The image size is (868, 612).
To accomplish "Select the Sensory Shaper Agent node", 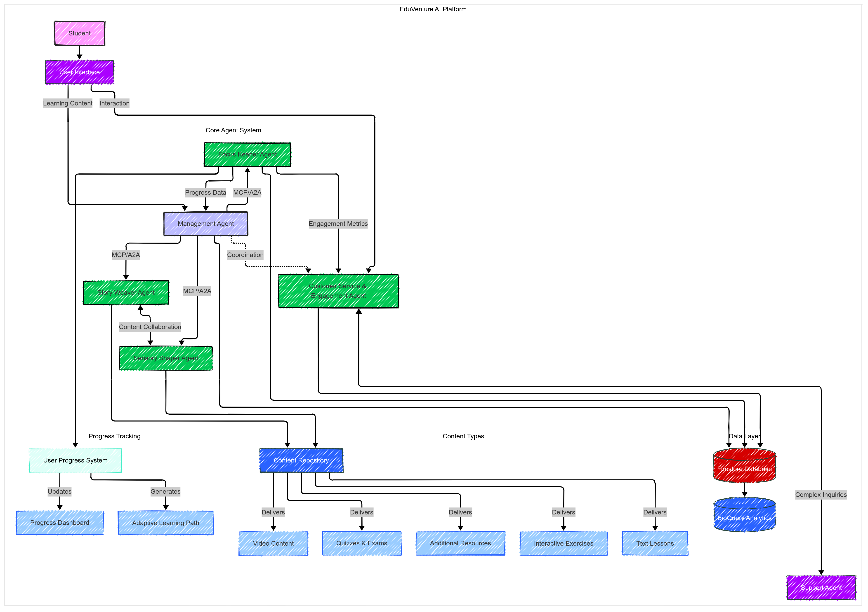I will tap(166, 358).
